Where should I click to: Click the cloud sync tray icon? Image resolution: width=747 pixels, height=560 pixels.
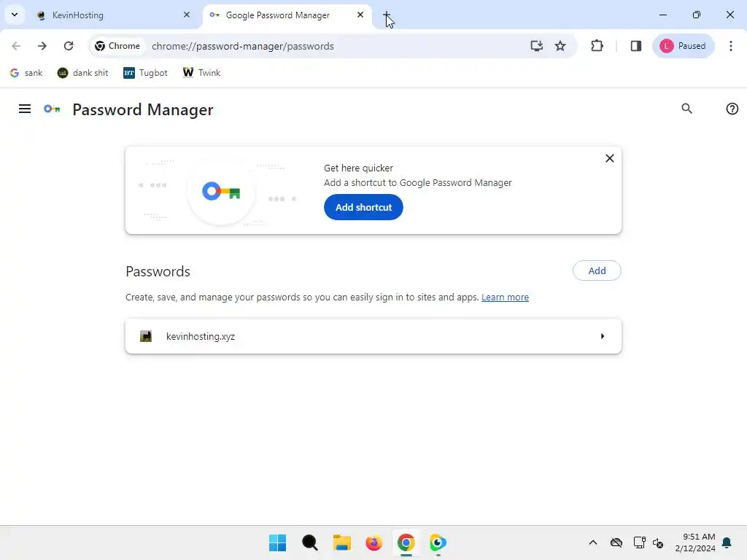coord(616,542)
